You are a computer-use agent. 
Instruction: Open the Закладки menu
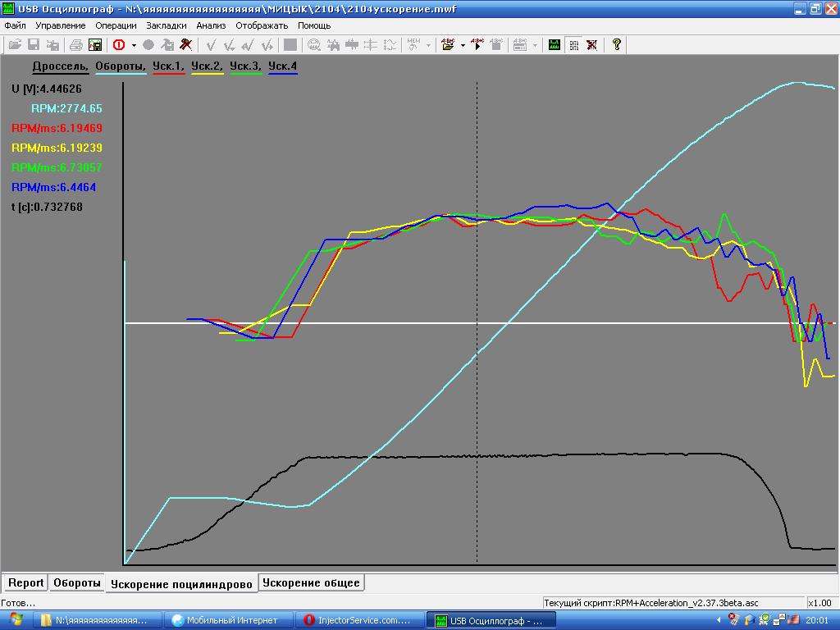point(167,25)
